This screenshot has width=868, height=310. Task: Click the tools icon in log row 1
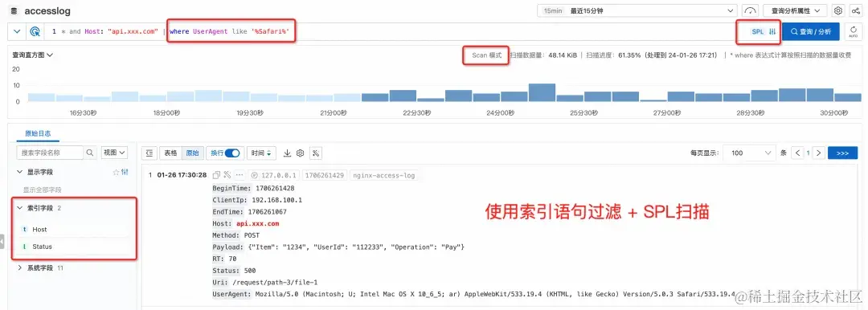click(227, 175)
